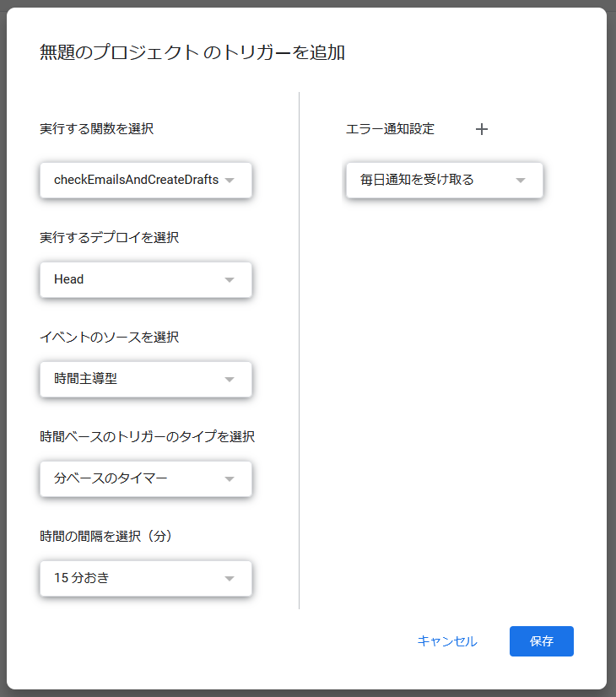The width and height of the screenshot is (616, 697).
Task: Click the arrow icon on 時間主導型 field
Action: click(x=230, y=380)
